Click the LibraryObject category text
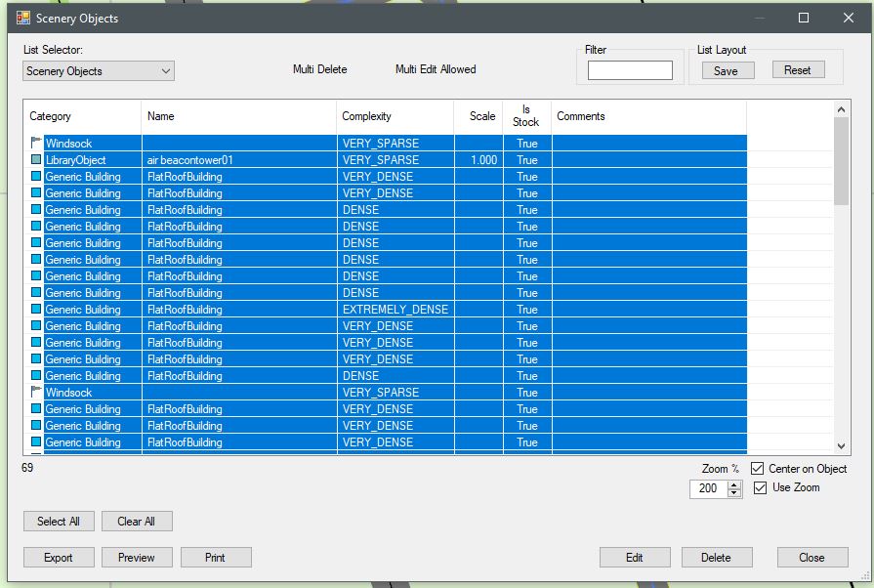The width and height of the screenshot is (874, 588). pyautogui.click(x=76, y=160)
